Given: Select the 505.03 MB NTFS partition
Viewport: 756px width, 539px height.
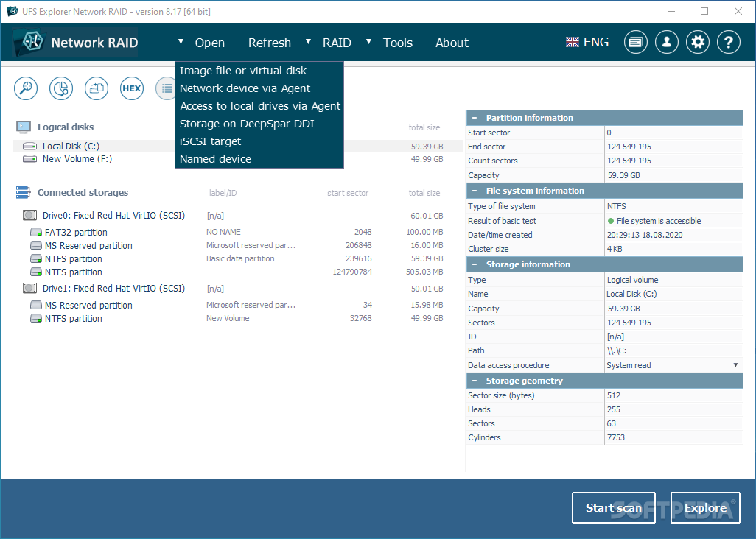Looking at the screenshot, I should 237,272.
